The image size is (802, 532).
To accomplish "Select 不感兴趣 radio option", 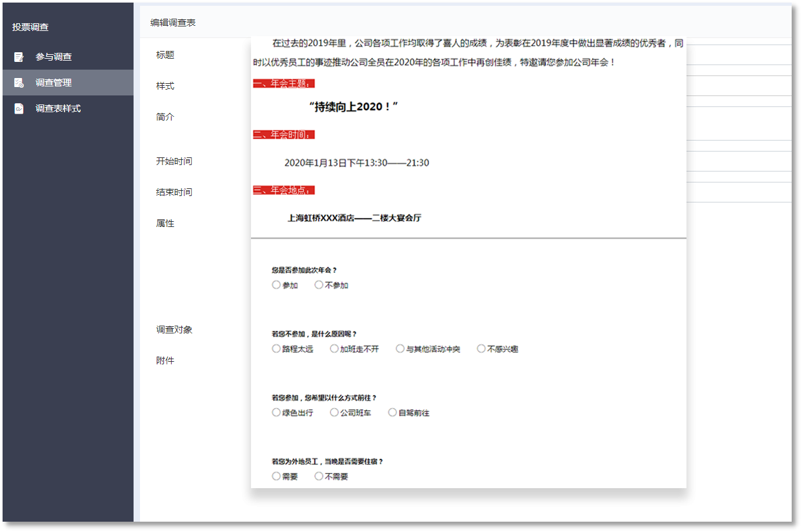I will pyautogui.click(x=481, y=349).
